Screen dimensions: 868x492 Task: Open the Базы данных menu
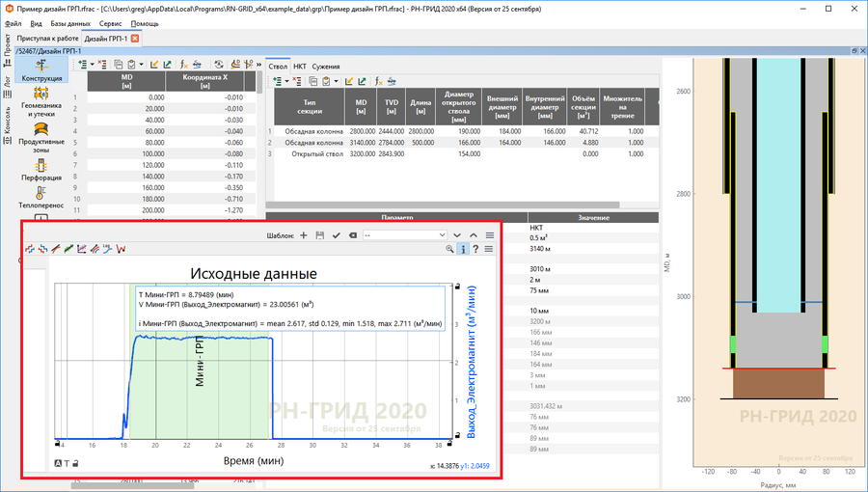click(x=70, y=24)
